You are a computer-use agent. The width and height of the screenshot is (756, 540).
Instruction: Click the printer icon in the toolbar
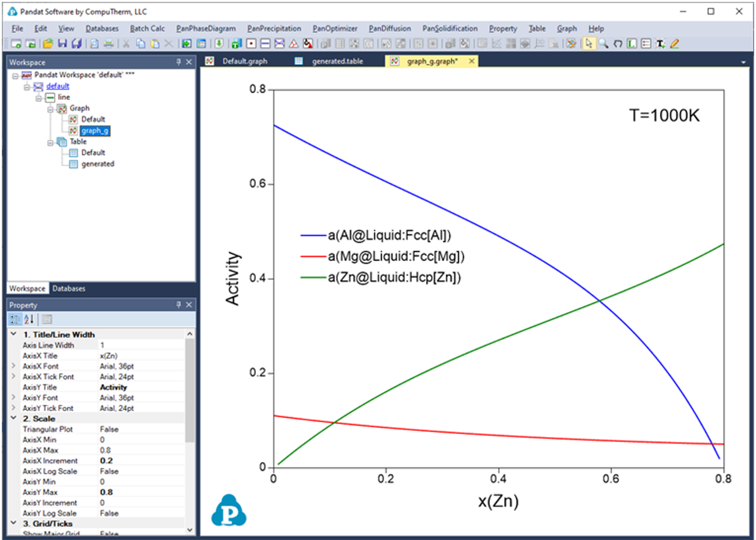pos(108,44)
